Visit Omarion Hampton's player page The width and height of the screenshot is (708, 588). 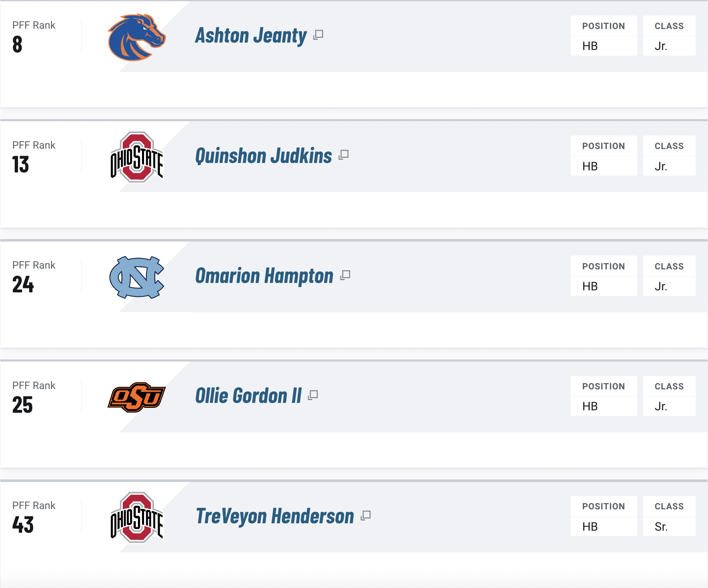tap(264, 276)
